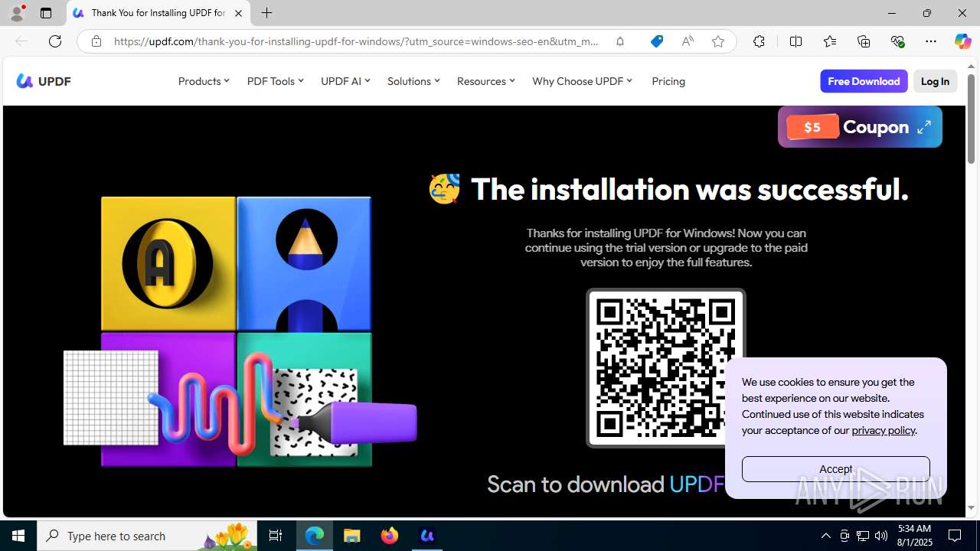Click the Free Download button
Viewport: 980px width, 551px height.
point(864,81)
